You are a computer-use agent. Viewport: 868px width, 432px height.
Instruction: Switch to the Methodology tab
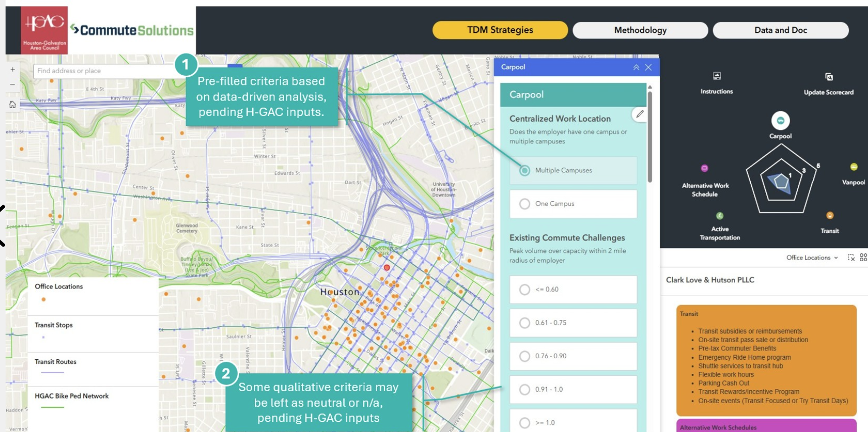click(640, 30)
